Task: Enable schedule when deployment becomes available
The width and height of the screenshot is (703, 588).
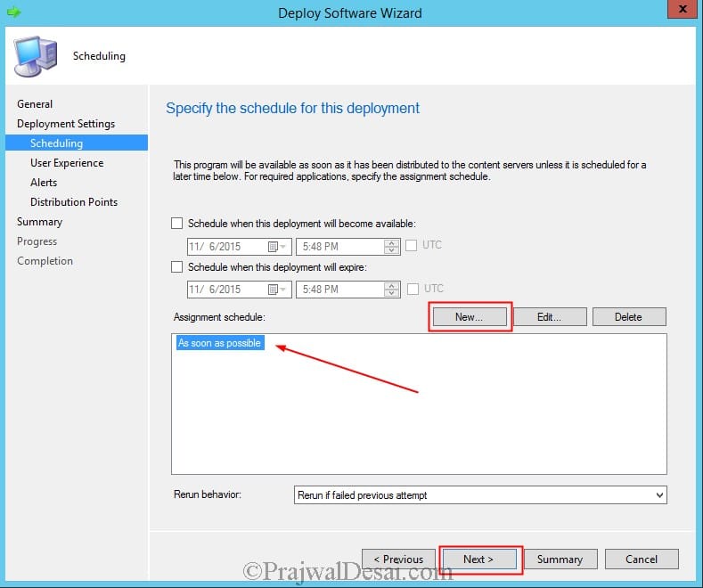Action: (177, 224)
